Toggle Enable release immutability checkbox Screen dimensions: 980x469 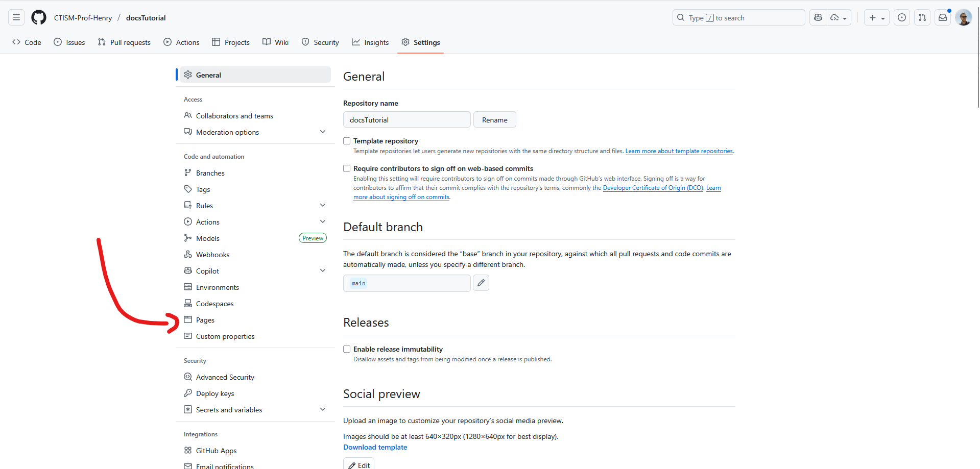tap(347, 349)
